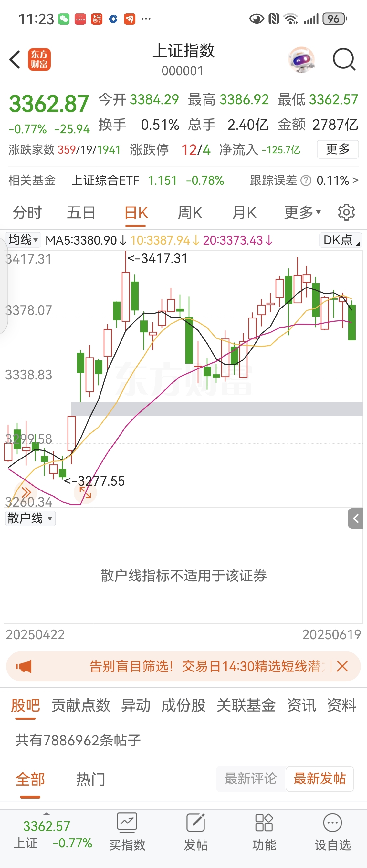Switch to the 贡献点数 tab
This screenshot has height=868, width=367.
click(81, 705)
